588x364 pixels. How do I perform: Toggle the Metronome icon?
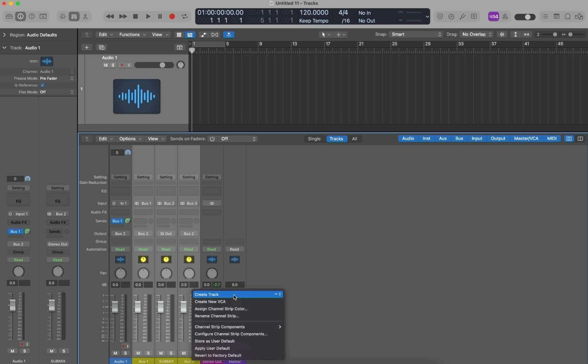[505, 16]
